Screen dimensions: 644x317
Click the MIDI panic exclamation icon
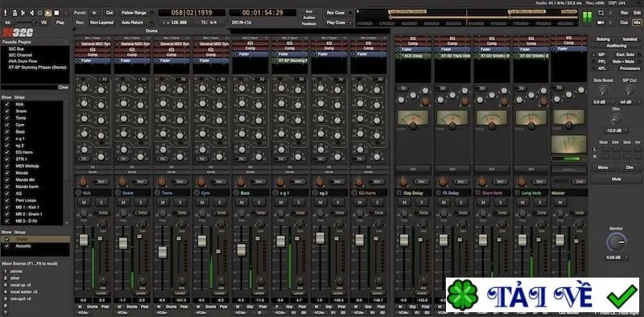(6, 13)
